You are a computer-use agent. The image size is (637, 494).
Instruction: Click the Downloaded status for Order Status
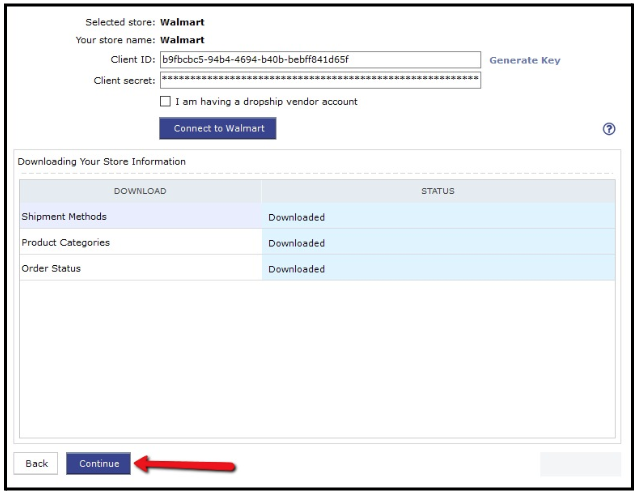tap(296, 269)
